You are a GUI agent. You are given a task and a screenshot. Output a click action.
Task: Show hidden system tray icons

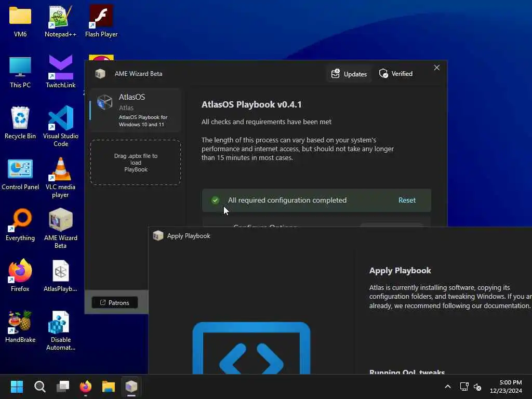click(448, 387)
